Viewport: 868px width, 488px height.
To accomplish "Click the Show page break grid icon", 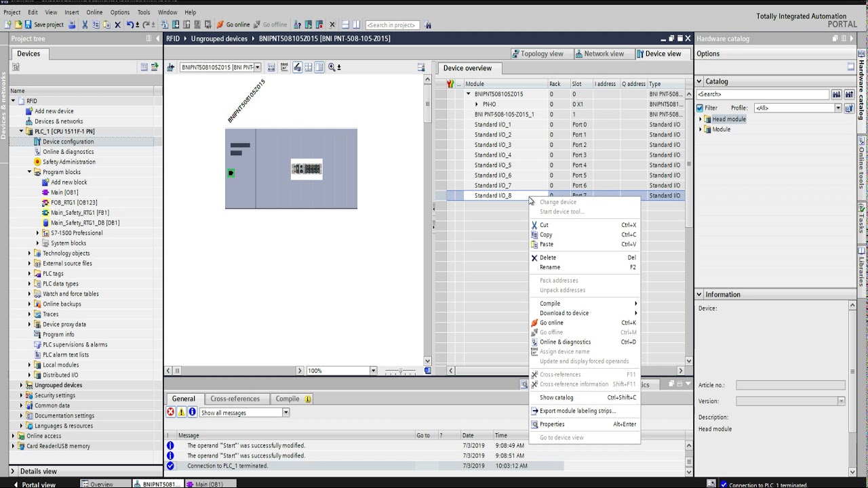I will (309, 67).
